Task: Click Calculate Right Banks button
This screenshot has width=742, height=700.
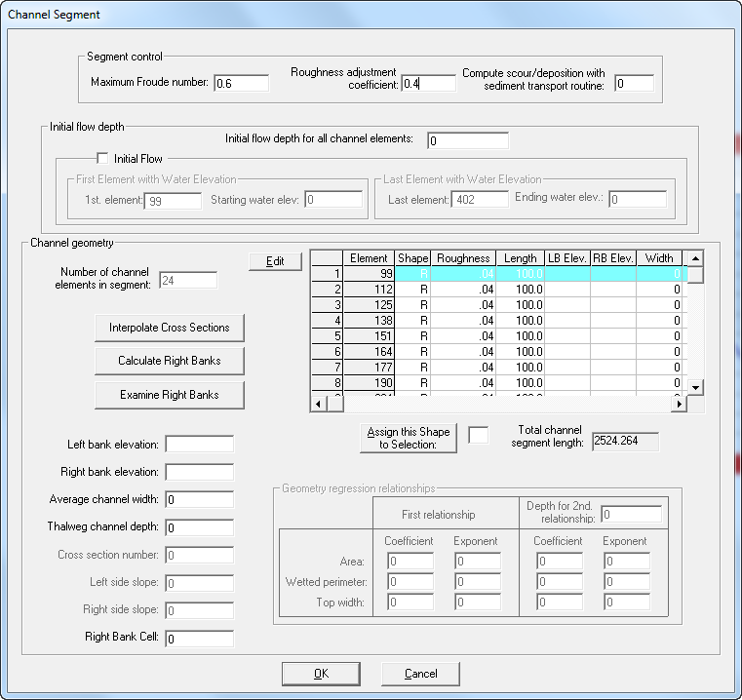Action: pyautogui.click(x=169, y=361)
